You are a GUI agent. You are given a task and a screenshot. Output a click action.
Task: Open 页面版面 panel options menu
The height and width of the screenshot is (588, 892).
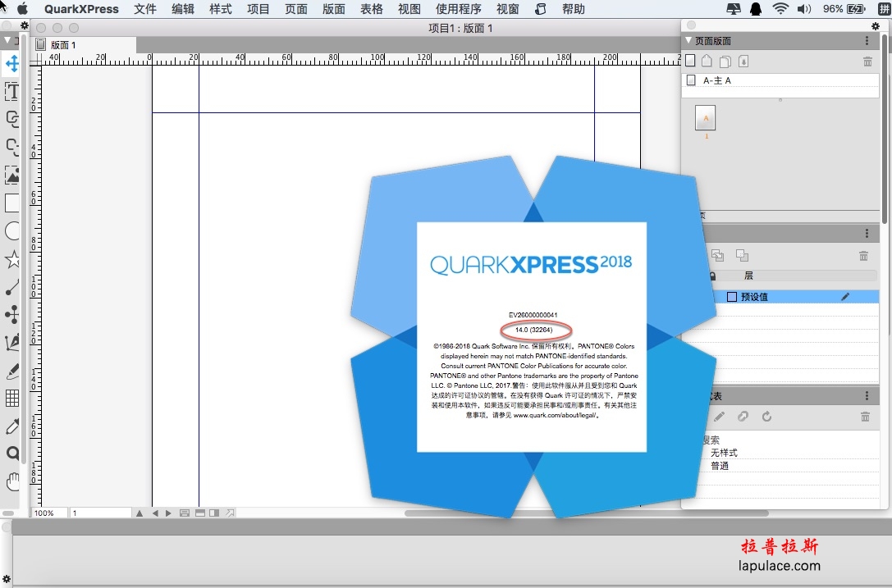pos(867,41)
